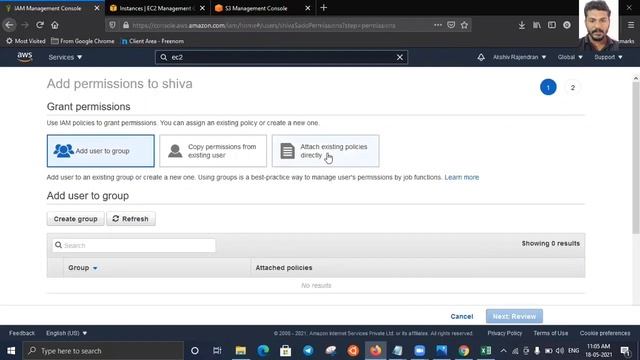Open the Global region dropdown
Image resolution: width=640 pixels, height=360 pixels.
click(x=570, y=57)
